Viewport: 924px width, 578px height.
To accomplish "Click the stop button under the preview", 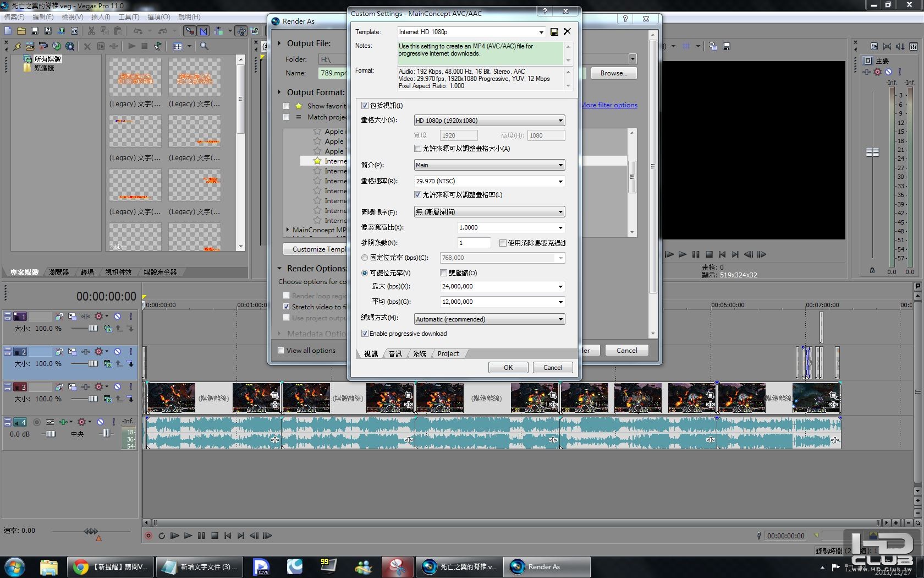I will tap(709, 254).
